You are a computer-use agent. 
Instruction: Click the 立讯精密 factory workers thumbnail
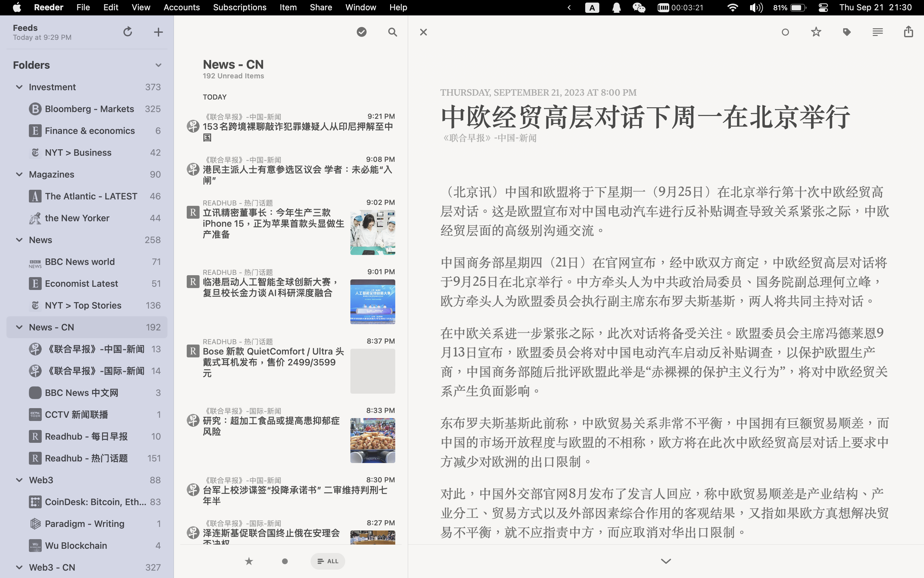(373, 232)
